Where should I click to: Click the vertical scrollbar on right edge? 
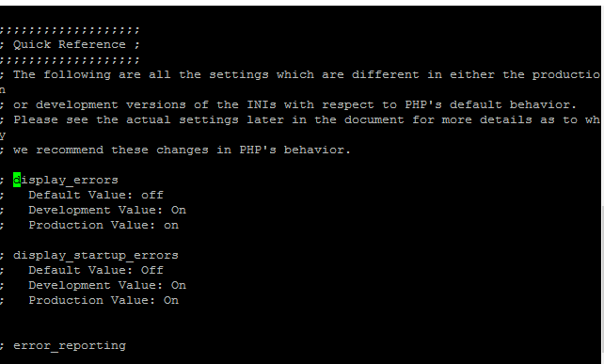pos(602,185)
